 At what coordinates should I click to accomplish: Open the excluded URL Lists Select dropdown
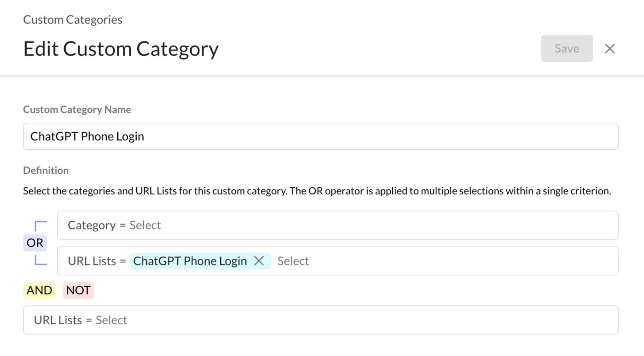tap(321, 320)
